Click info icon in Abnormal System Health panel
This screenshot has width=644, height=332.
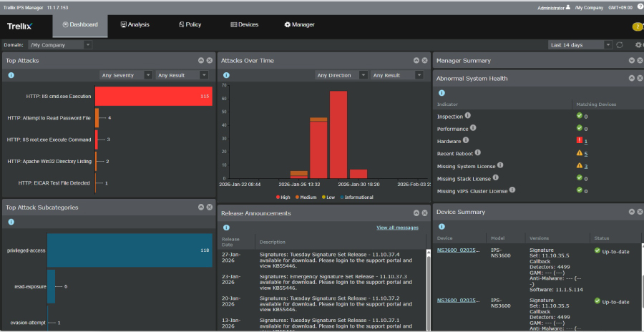pos(441,93)
